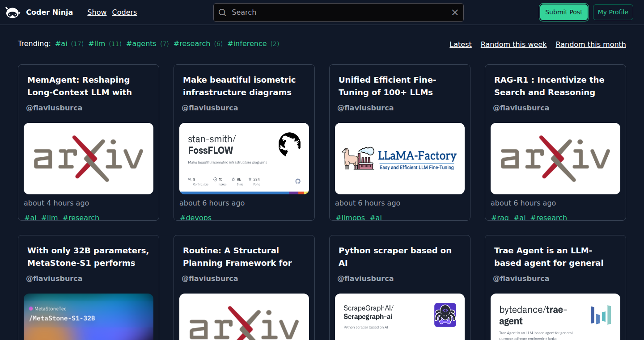Click the search magnifier icon
Viewport: 644px width, 340px height.
(222, 13)
